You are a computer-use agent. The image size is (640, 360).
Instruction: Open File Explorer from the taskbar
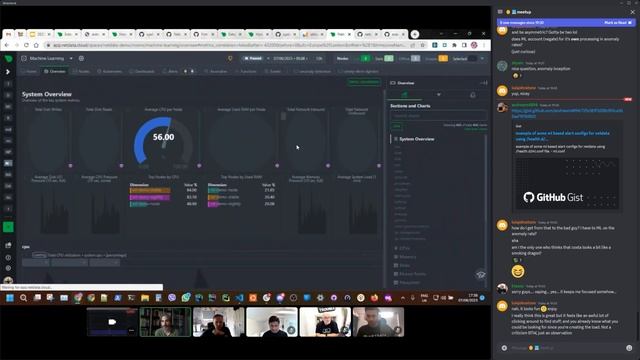pyautogui.click(x=145, y=298)
